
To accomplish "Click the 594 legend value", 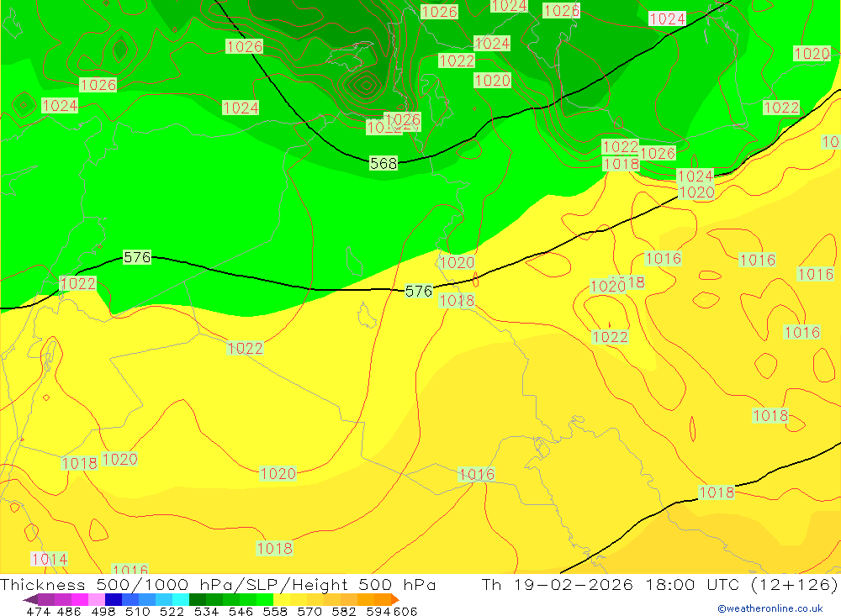I will (378, 612).
